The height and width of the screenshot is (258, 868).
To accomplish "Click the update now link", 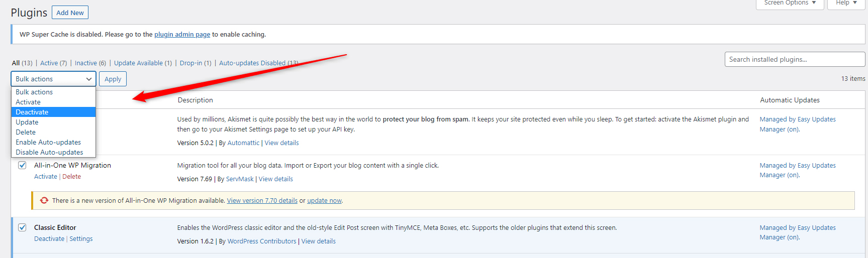I will point(324,200).
